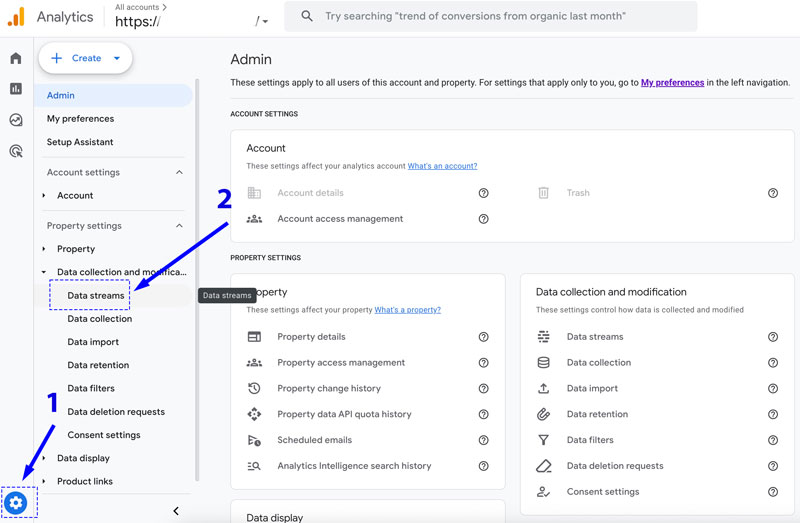Open the Home icon in left rail
The width and height of the screenshot is (800, 523).
pyautogui.click(x=16, y=58)
